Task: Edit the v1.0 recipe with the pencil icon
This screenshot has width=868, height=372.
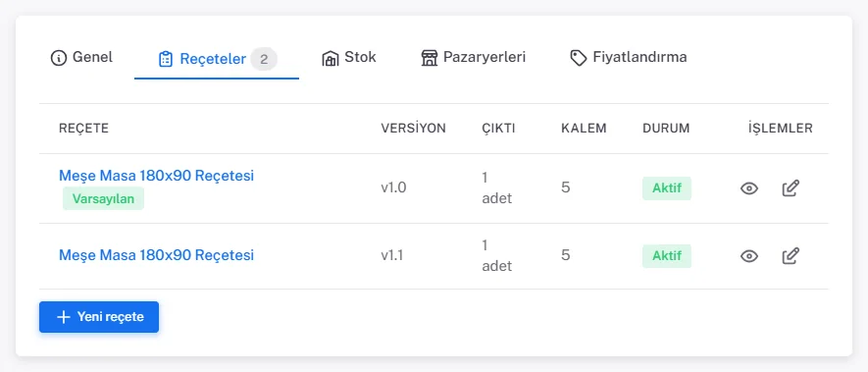Action: coord(791,188)
